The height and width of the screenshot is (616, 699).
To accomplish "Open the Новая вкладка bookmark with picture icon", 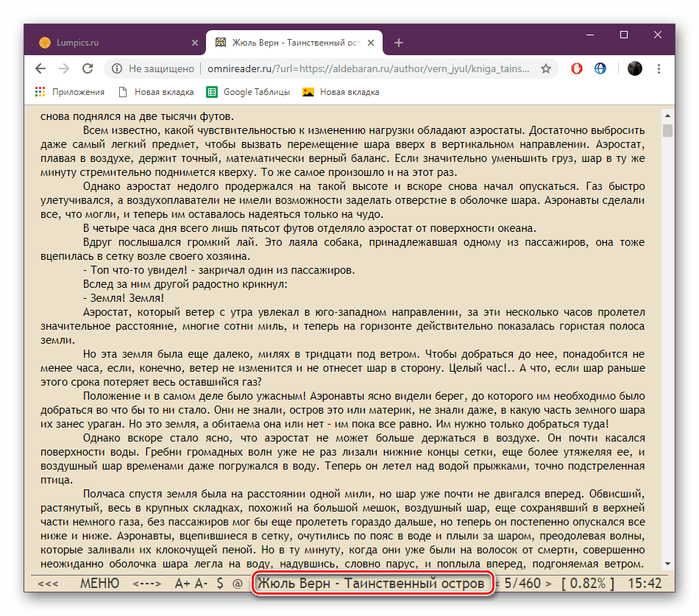I will point(341,92).
